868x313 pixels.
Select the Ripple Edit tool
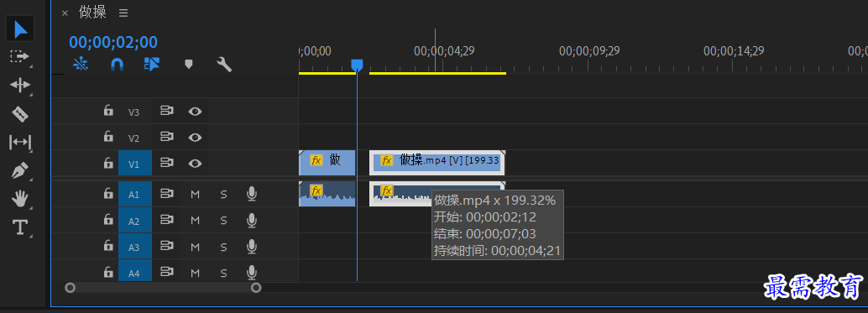(20, 85)
